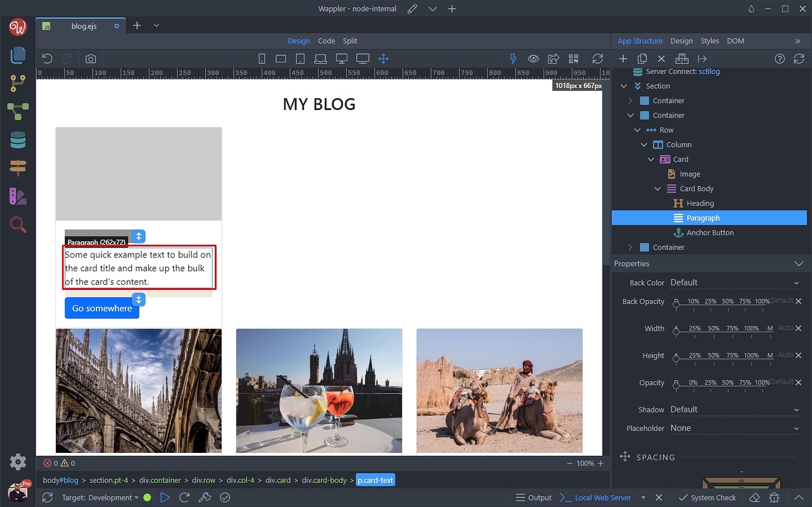Click the laptop device preview icon
Image resolution: width=812 pixels, height=507 pixels.
pyautogui.click(x=320, y=58)
